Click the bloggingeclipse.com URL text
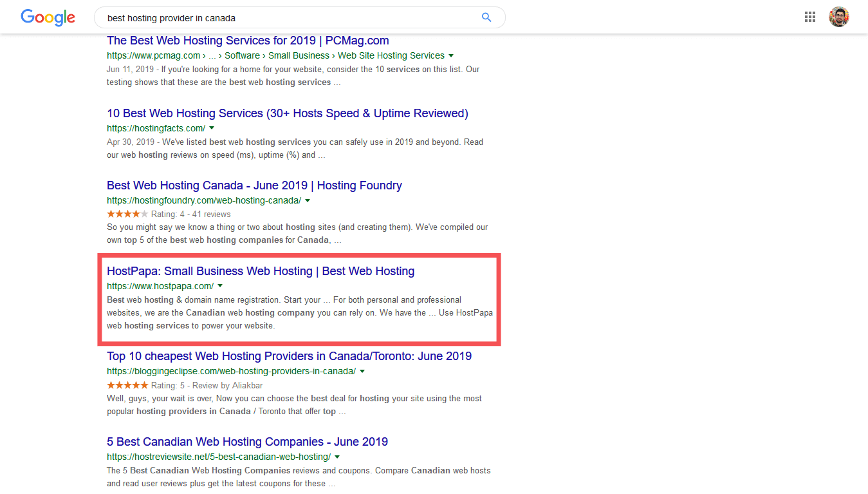 coord(231,371)
